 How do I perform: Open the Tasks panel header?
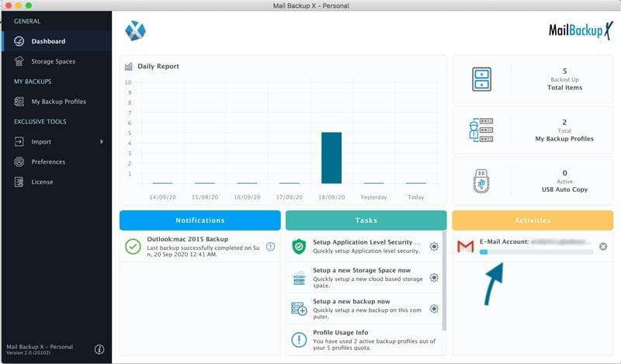pyautogui.click(x=366, y=220)
